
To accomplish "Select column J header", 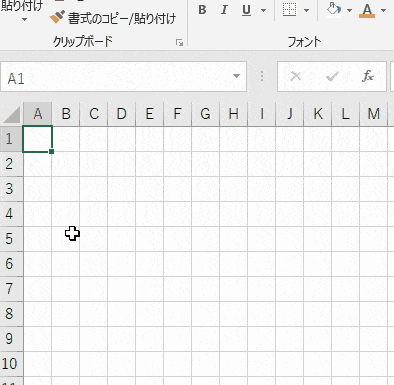I will click(290, 114).
